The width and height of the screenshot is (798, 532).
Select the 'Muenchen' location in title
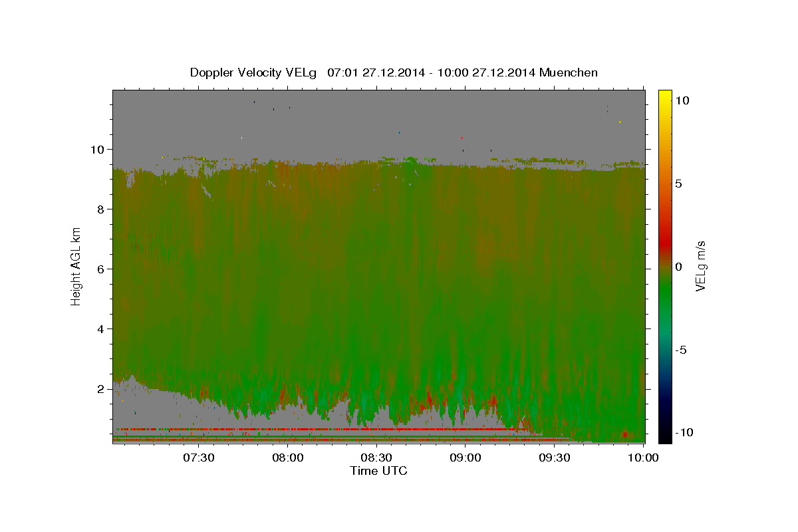(x=569, y=72)
